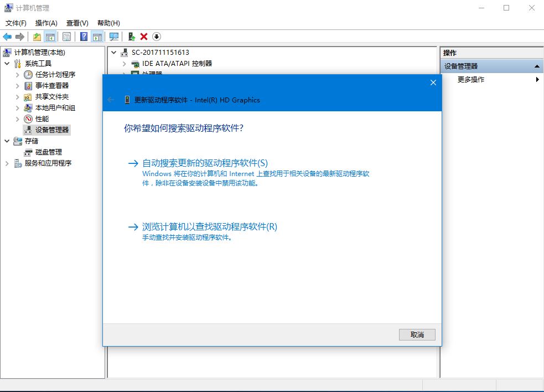Expand the IDE ATA/ATAPI 控制器 category

pos(124,64)
